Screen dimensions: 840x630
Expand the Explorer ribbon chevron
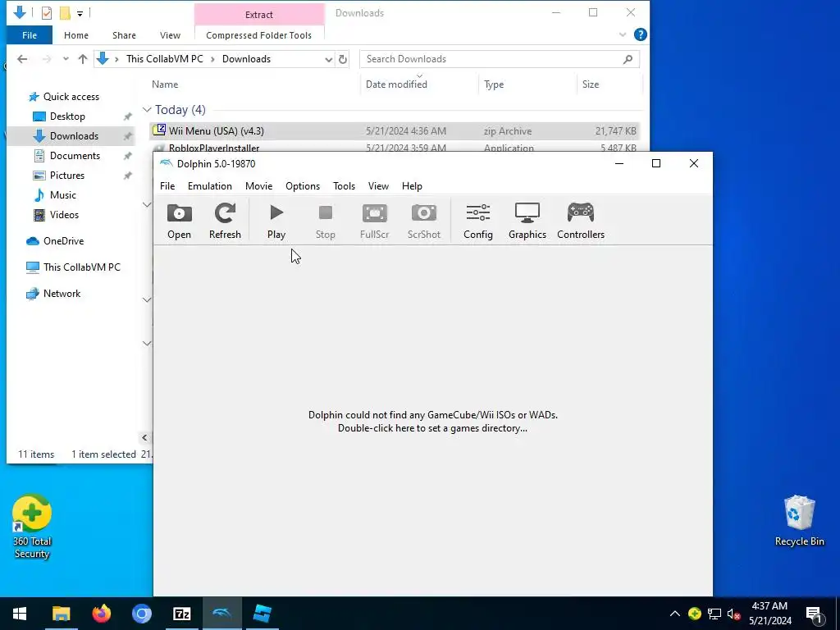point(623,34)
